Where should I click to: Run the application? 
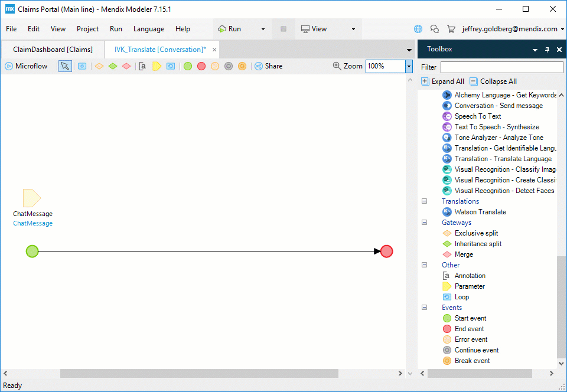pos(230,29)
